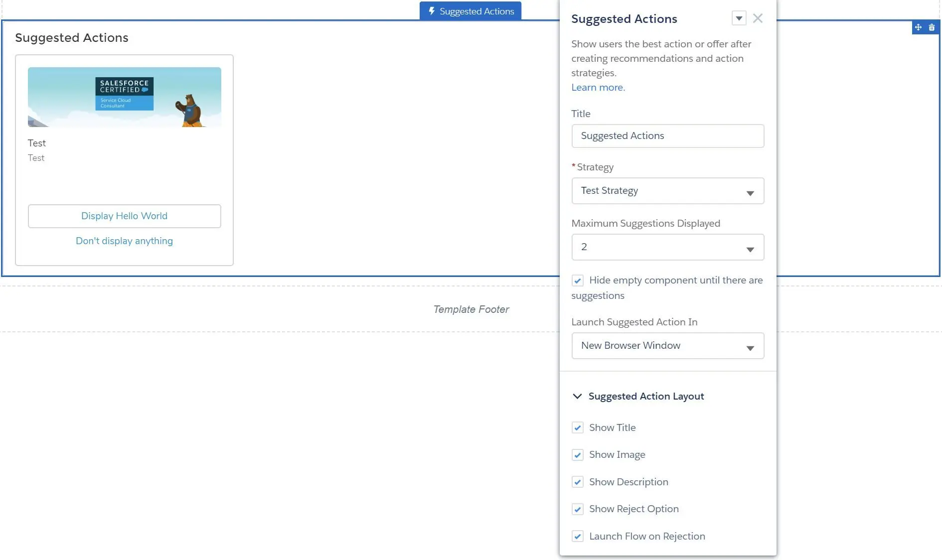Click Don't display anything link
942x560 pixels.
pyautogui.click(x=124, y=241)
